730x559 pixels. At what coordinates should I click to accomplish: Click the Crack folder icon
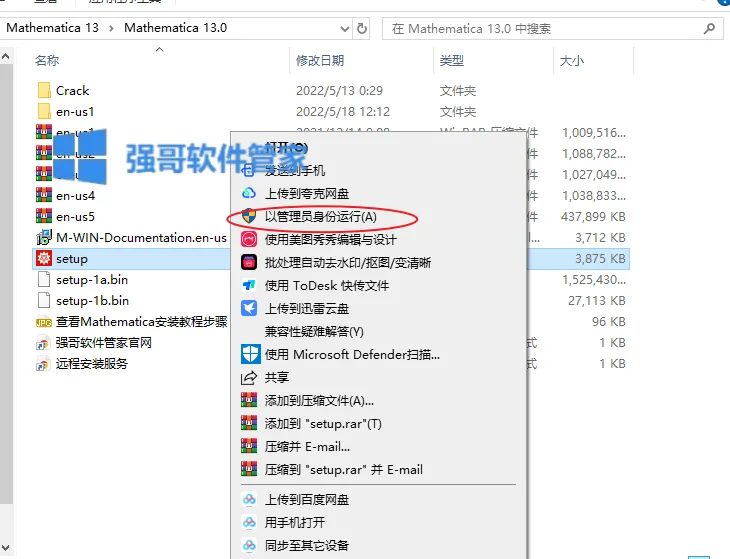pos(44,90)
